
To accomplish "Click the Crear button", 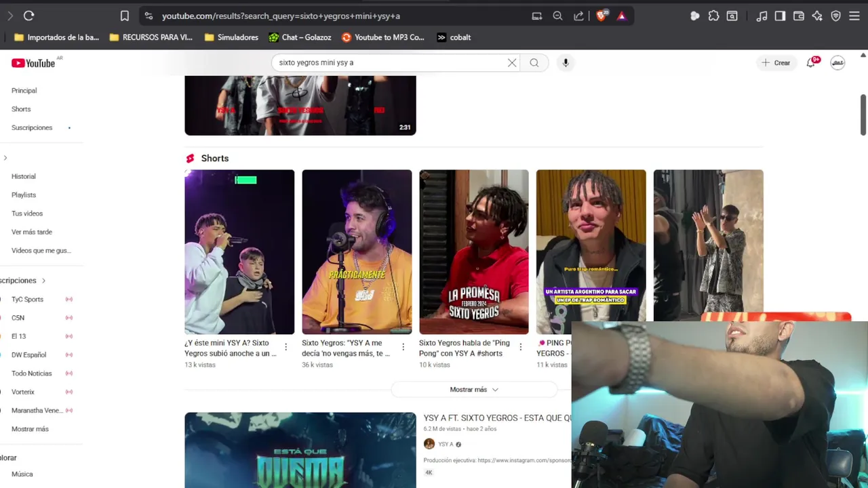I will [x=776, y=62].
